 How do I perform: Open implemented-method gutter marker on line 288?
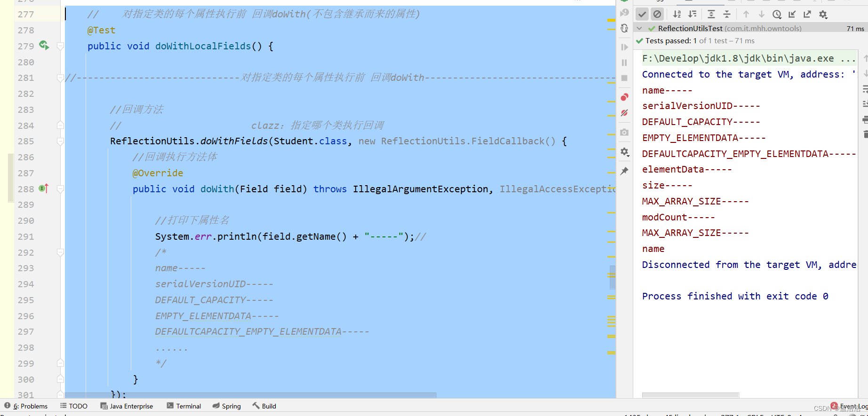[44, 188]
